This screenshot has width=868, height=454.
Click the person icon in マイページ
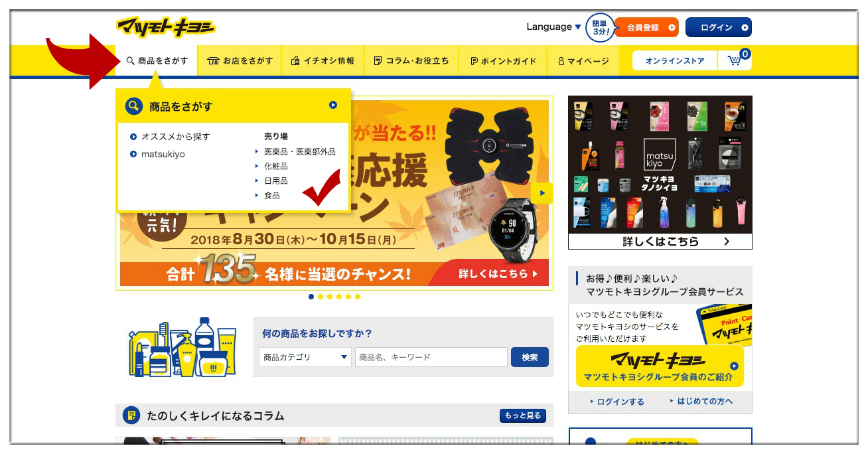(x=561, y=61)
